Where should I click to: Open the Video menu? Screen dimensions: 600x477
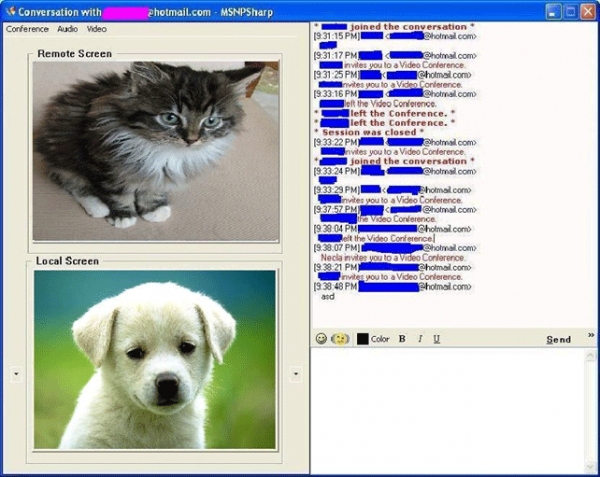click(96, 29)
